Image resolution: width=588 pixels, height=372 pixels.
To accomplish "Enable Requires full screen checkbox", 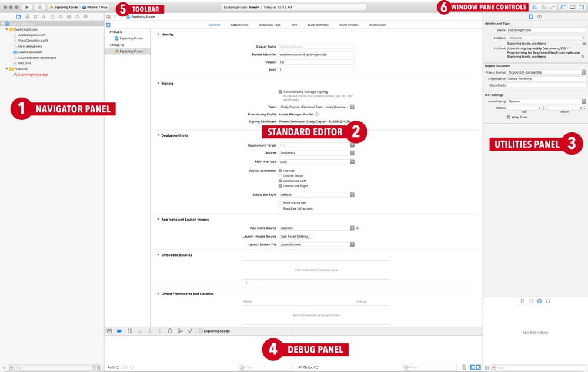I will [x=280, y=208].
